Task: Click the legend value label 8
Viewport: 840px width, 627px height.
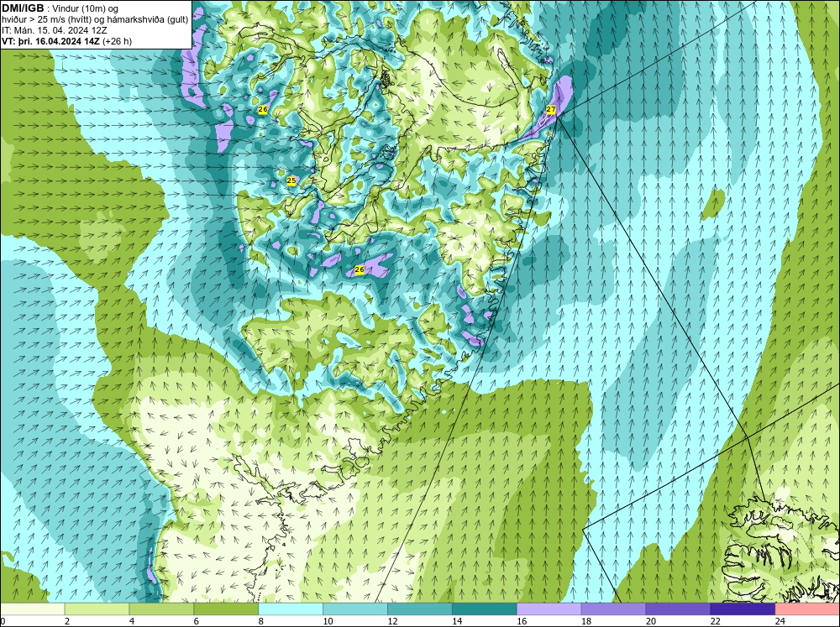Action: pyautogui.click(x=261, y=621)
